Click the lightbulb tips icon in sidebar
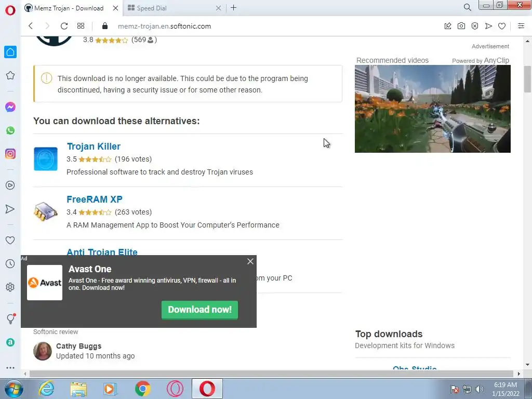The image size is (532, 399). (10, 318)
